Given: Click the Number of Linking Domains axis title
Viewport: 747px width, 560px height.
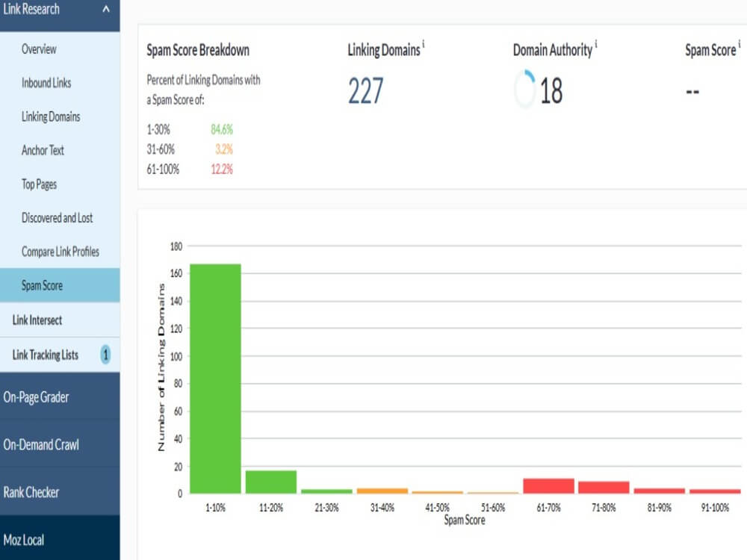Looking at the screenshot, I should pyautogui.click(x=161, y=367).
